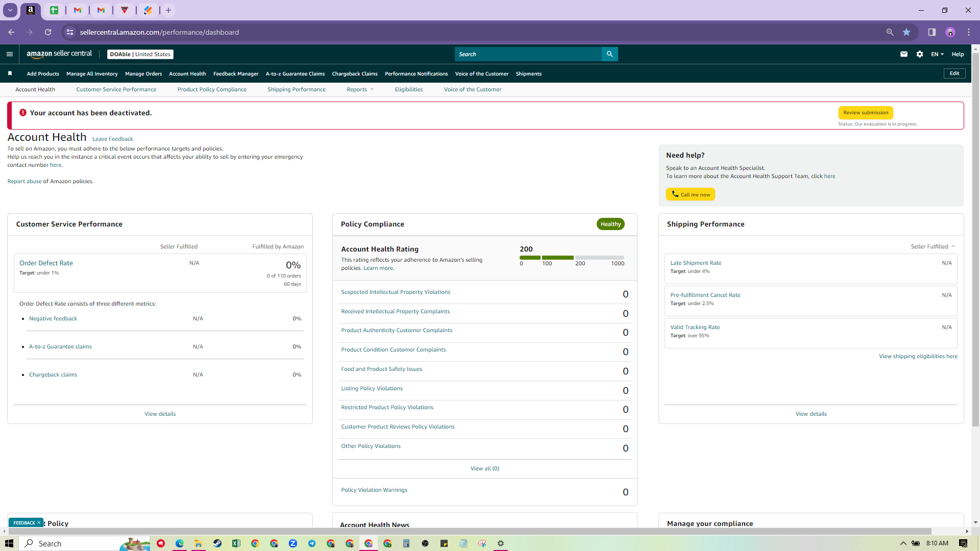Screen dimensions: 980x551
Task: Open A-to-z Guarantee Claims in top menu
Action: pyautogui.click(x=295, y=74)
